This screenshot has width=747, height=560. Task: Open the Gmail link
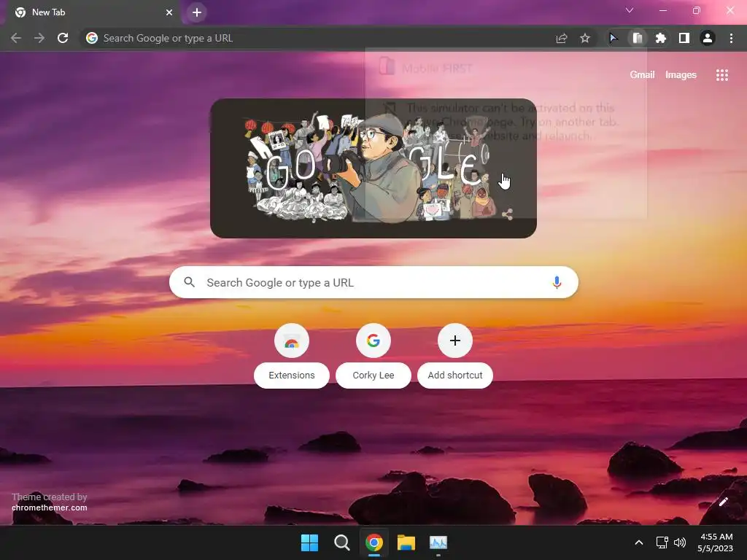coord(642,75)
